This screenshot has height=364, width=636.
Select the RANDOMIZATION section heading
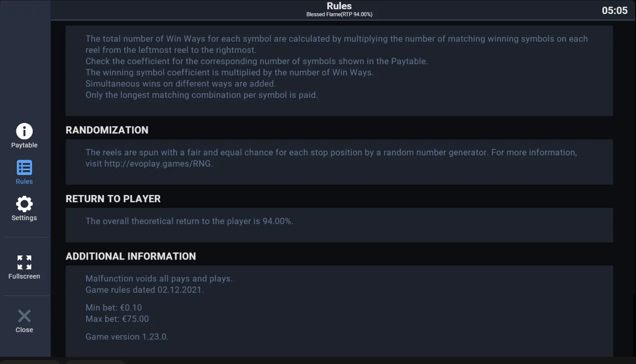[107, 130]
